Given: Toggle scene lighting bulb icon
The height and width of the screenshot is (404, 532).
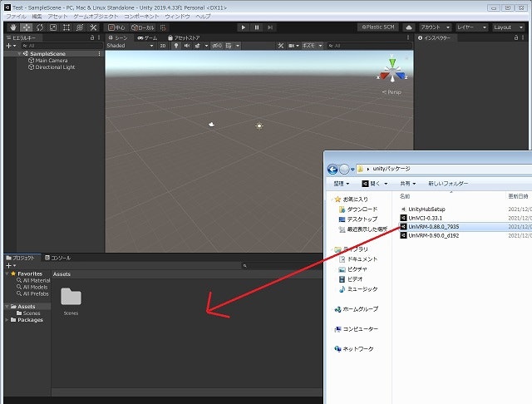Looking at the screenshot, I should click(x=176, y=46).
